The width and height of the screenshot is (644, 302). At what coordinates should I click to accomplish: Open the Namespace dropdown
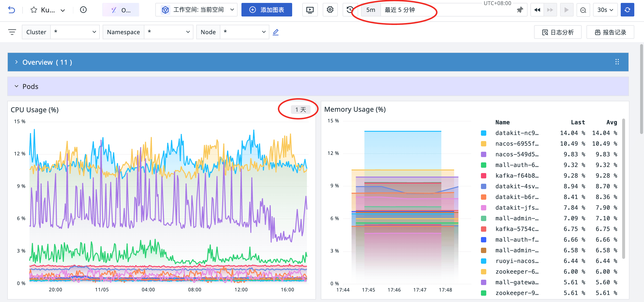pyautogui.click(x=168, y=32)
